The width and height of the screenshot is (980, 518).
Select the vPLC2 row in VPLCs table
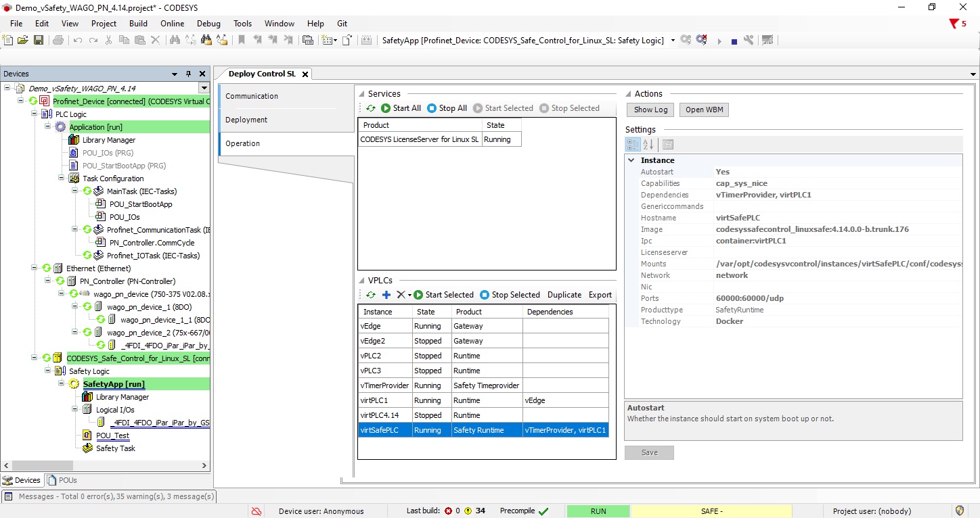click(x=384, y=356)
